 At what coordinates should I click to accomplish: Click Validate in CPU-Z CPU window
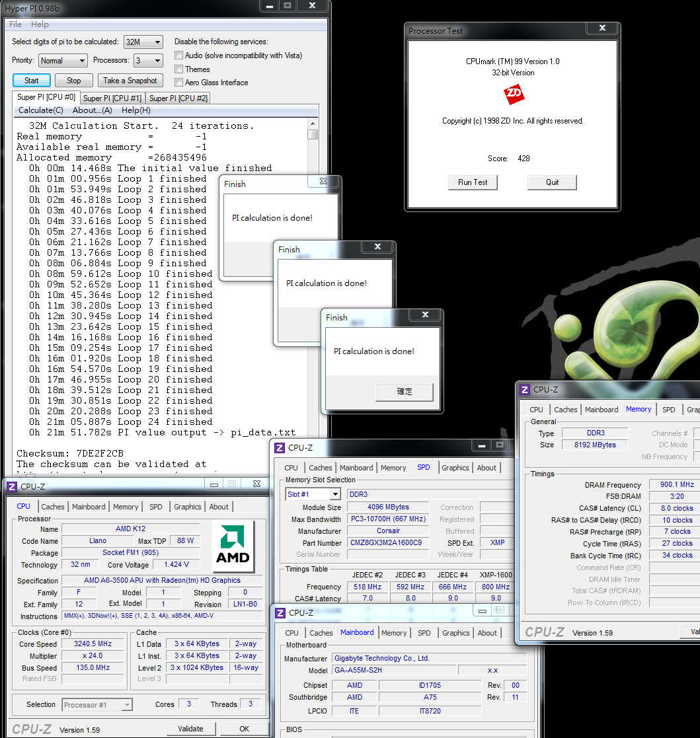point(190,729)
